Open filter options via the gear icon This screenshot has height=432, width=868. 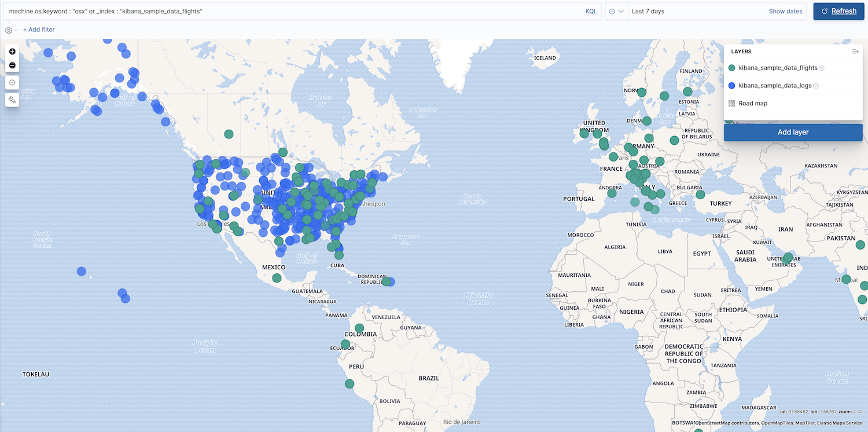(x=8, y=29)
